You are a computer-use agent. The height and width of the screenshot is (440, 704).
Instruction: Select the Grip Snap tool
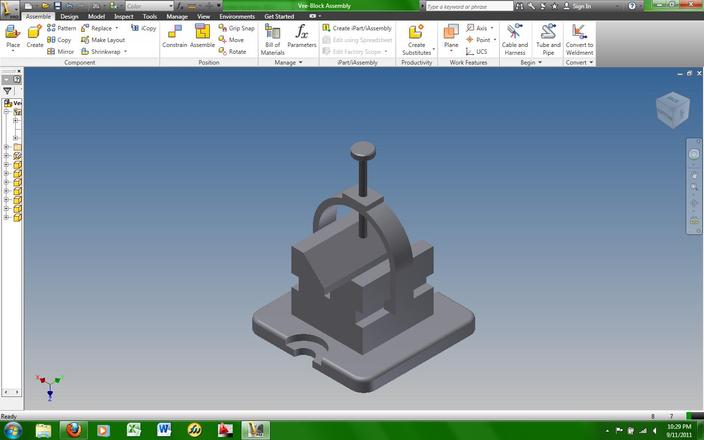point(237,28)
